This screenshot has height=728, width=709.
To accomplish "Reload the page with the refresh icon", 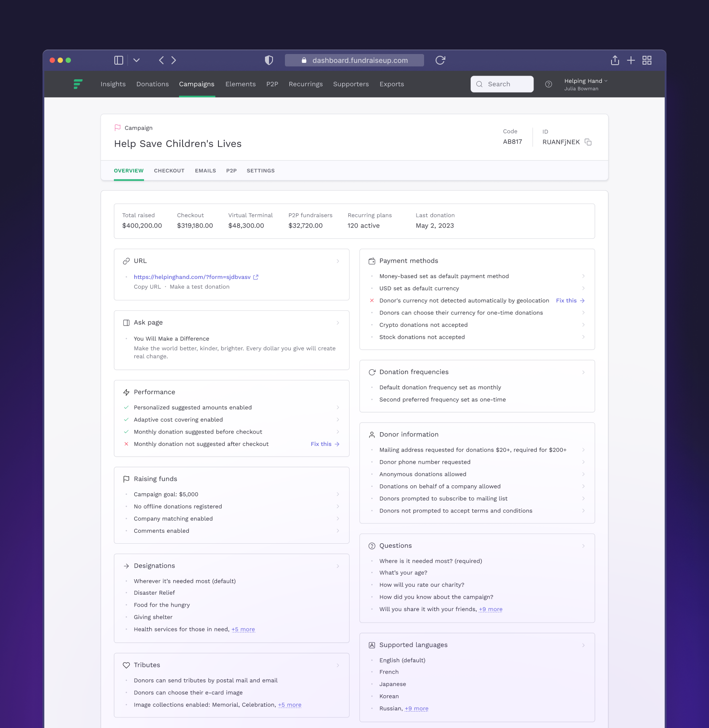I will pyautogui.click(x=440, y=60).
